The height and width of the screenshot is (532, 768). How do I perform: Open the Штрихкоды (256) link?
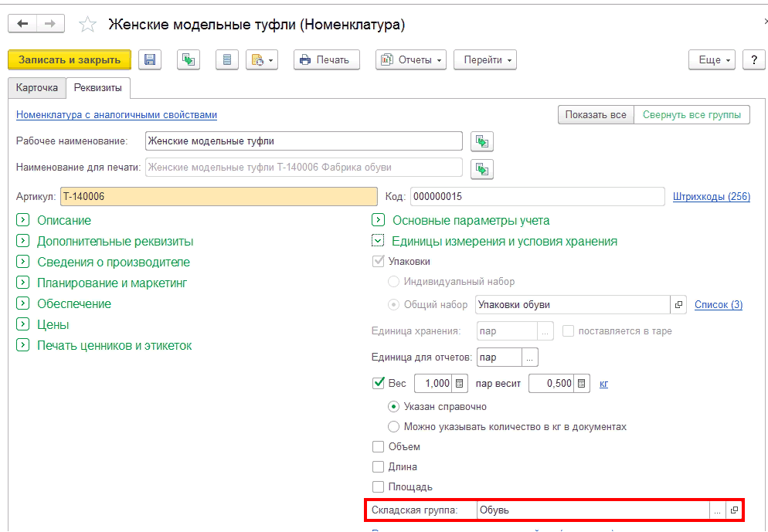tap(711, 197)
